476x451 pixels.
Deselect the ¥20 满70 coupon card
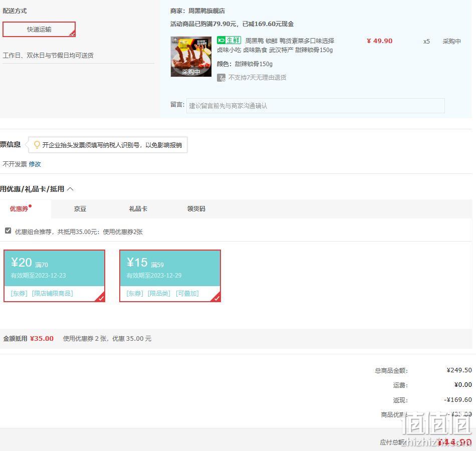tap(54, 276)
